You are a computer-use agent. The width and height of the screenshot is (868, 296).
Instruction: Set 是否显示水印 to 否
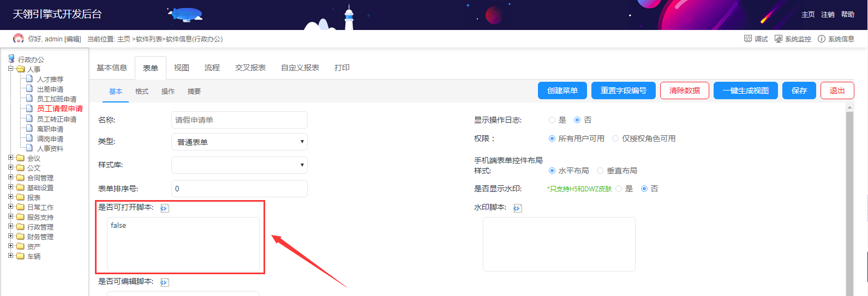coord(644,189)
